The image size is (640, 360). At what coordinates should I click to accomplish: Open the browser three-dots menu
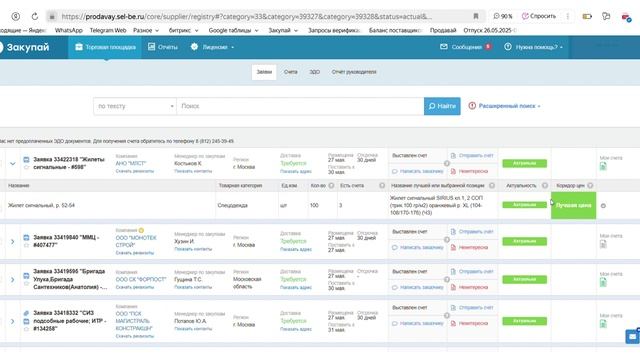point(568,16)
